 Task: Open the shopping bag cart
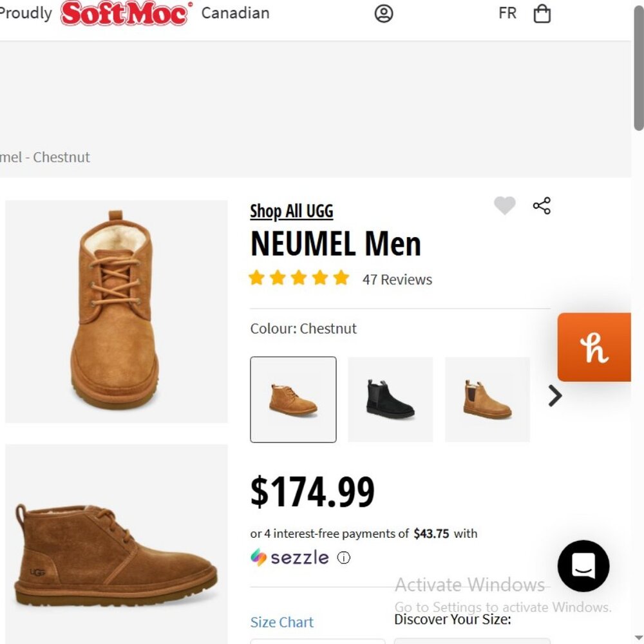click(542, 14)
